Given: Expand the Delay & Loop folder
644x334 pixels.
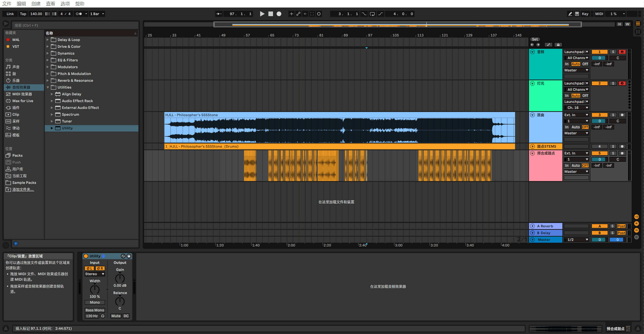Looking at the screenshot, I should click(47, 40).
